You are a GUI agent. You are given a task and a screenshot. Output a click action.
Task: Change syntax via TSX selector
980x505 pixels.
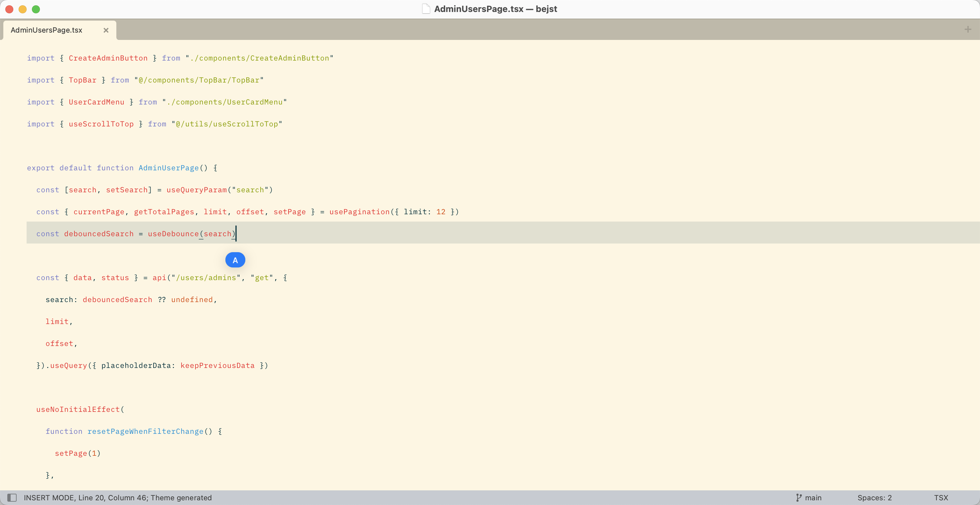[x=941, y=497]
